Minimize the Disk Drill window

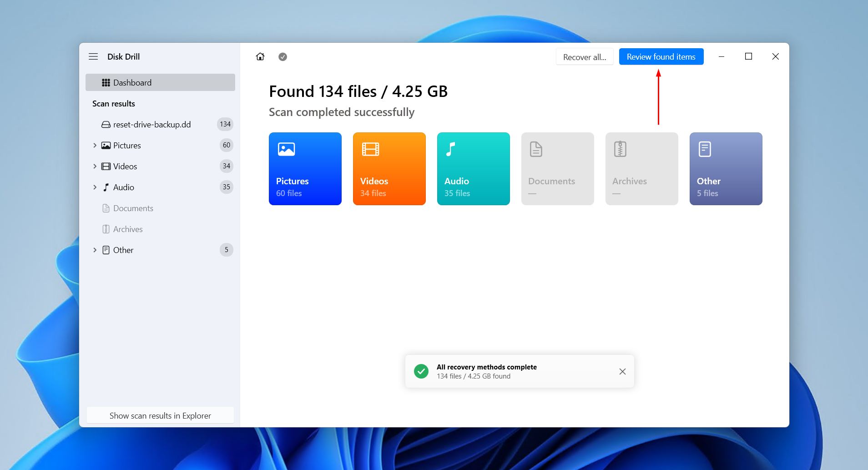722,56
